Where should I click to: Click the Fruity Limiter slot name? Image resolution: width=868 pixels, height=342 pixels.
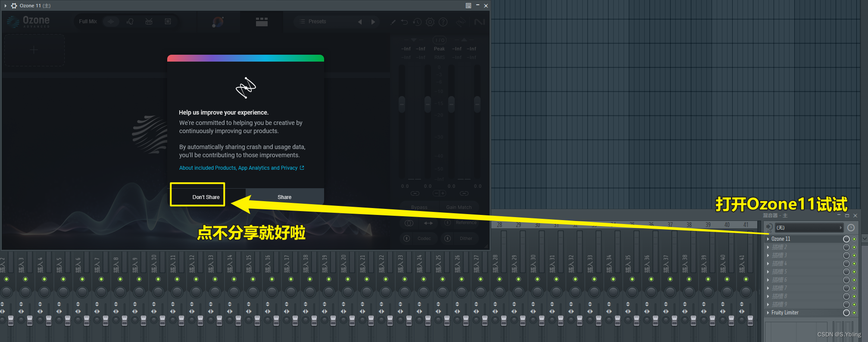(785, 313)
